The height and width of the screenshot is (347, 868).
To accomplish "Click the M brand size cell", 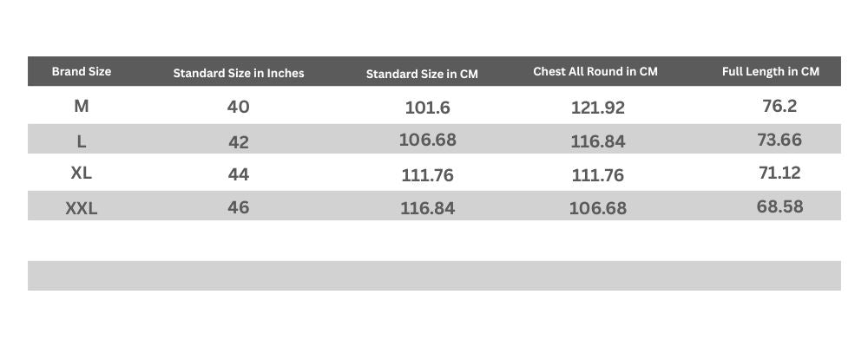I will click(x=82, y=106).
